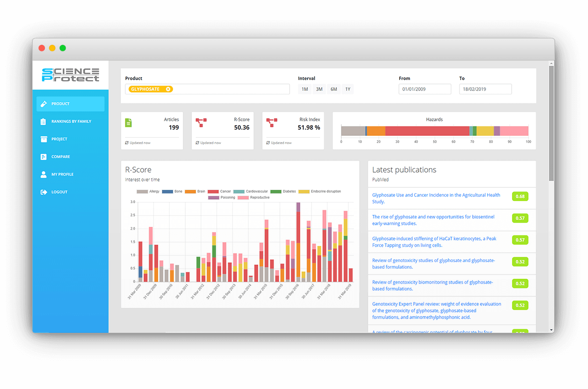Click the Science Protect logo
The image size is (588, 389).
70,75
